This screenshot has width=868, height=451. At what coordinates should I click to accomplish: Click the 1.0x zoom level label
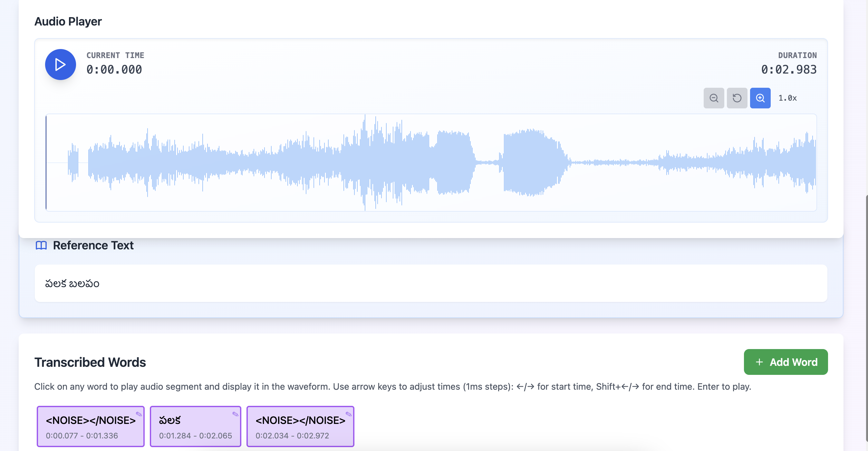click(x=787, y=98)
